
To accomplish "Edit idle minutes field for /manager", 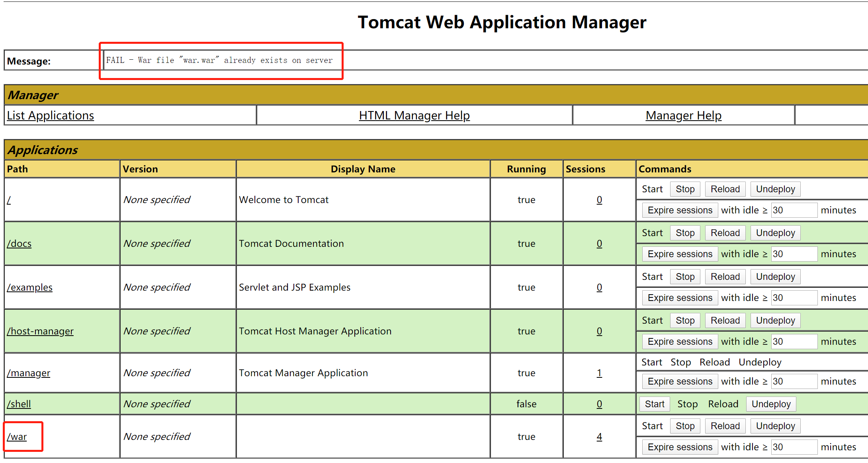I will pos(794,381).
